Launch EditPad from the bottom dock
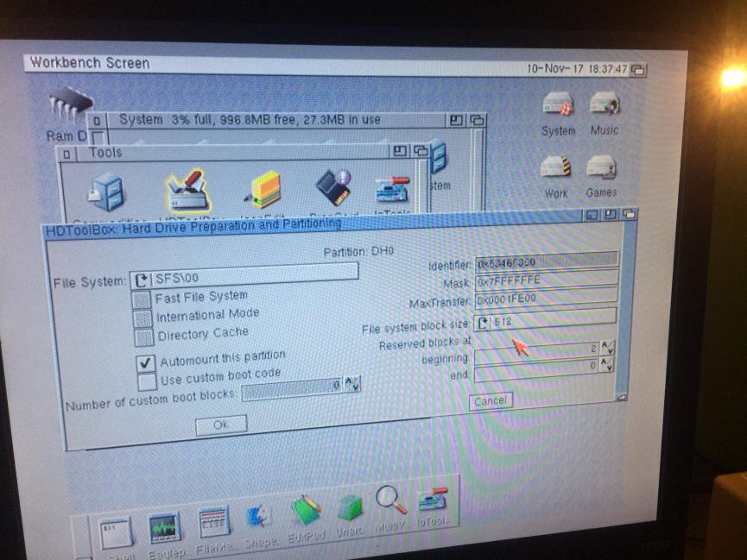747x560 pixels. [x=306, y=510]
